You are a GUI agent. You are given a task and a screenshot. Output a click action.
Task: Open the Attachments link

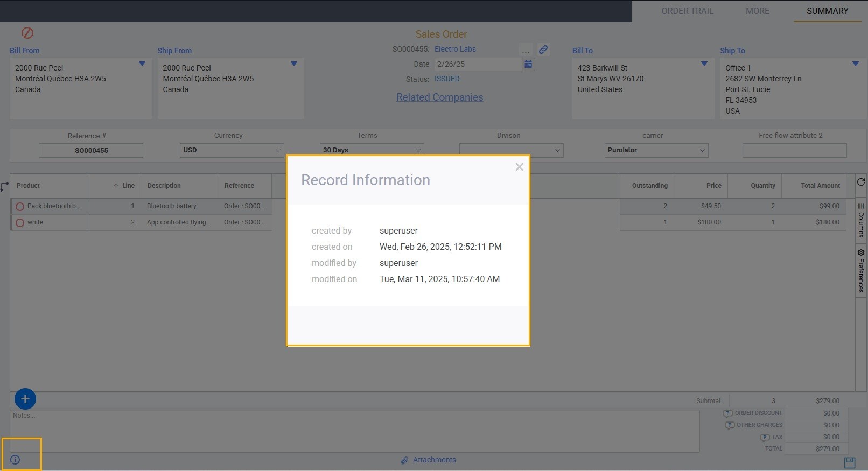(435, 460)
